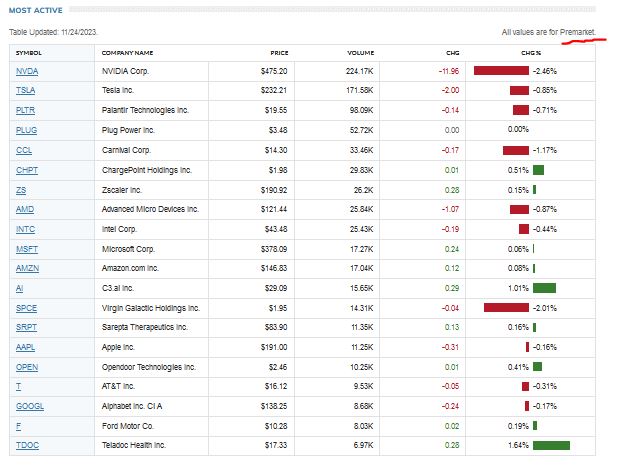The height and width of the screenshot is (470, 633).
Task: Click the AMD ticker link
Action: pos(25,209)
